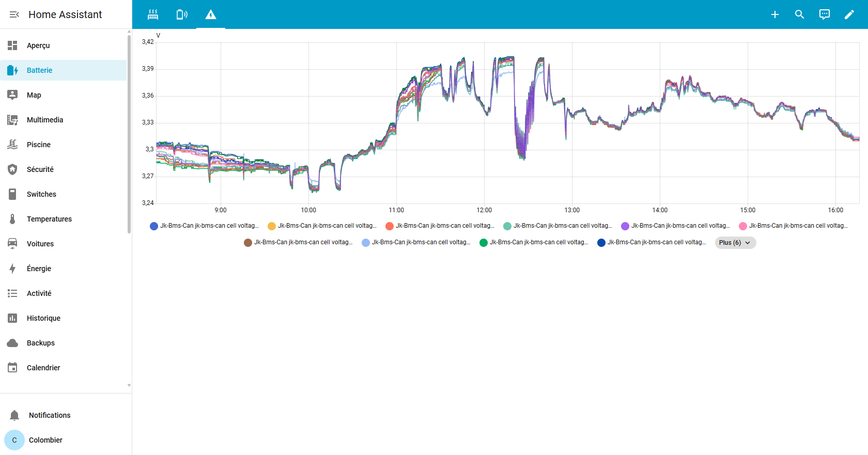Expand the Plus (6) legend entries
The height and width of the screenshot is (455, 868).
tap(735, 243)
